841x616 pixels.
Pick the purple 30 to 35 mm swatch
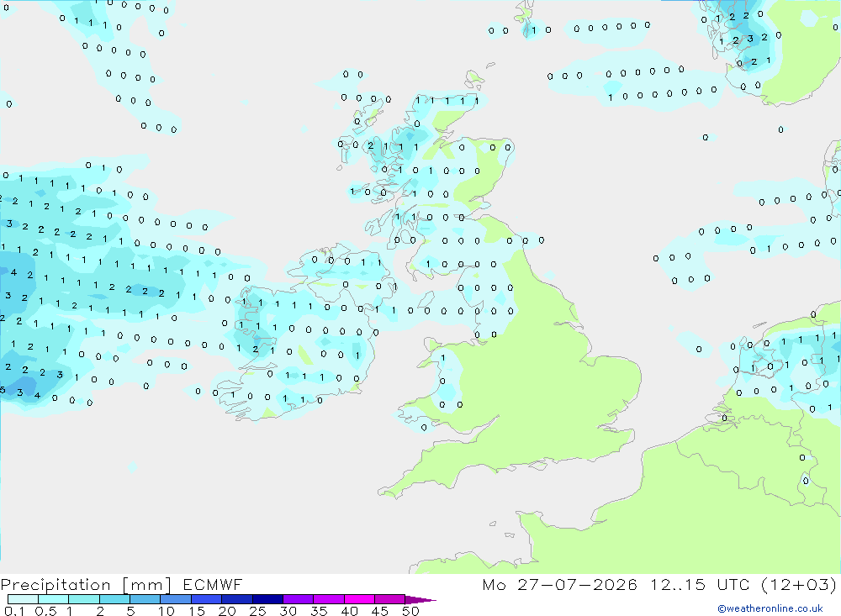click(298, 599)
